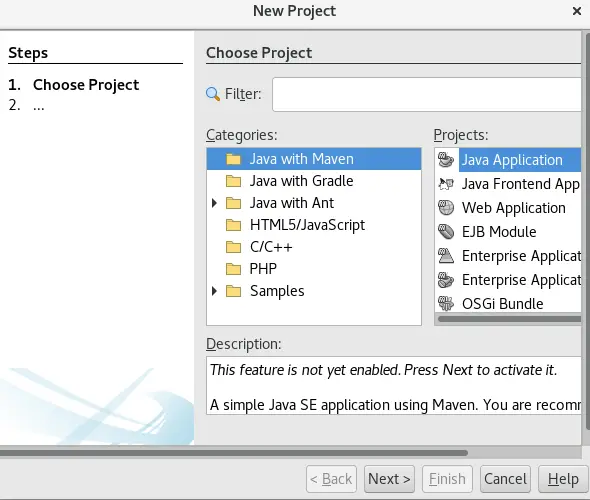Select the Java with Maven category
This screenshot has width=590, height=500.
[x=313, y=159]
